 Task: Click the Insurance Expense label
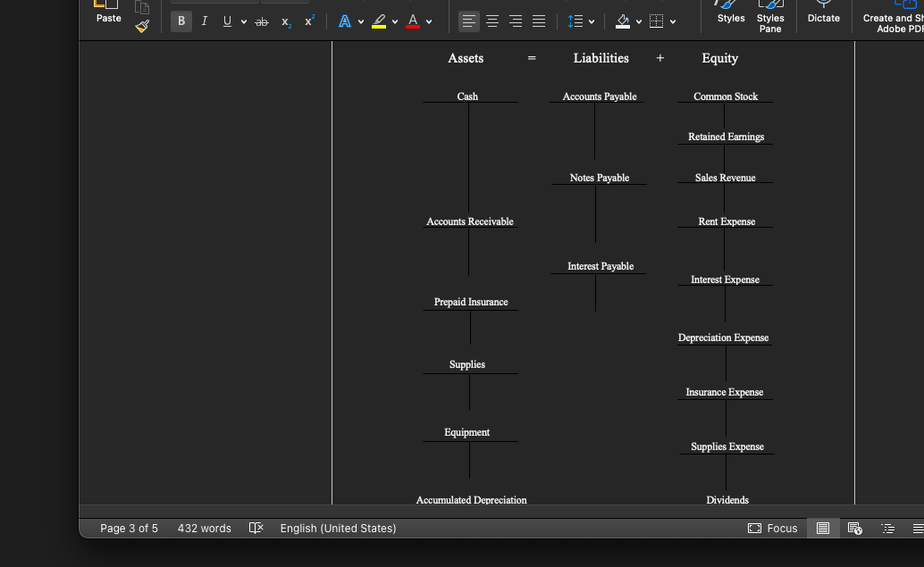724,392
